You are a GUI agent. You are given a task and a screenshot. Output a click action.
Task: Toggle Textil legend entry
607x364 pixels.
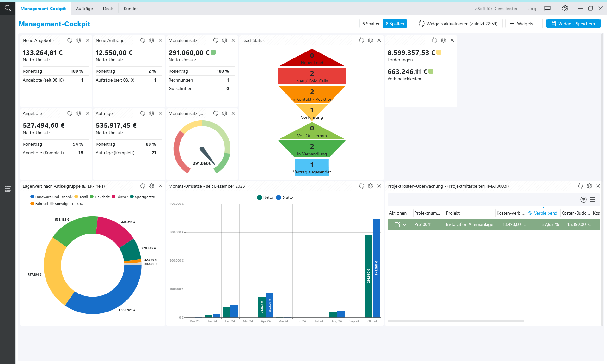click(81, 197)
